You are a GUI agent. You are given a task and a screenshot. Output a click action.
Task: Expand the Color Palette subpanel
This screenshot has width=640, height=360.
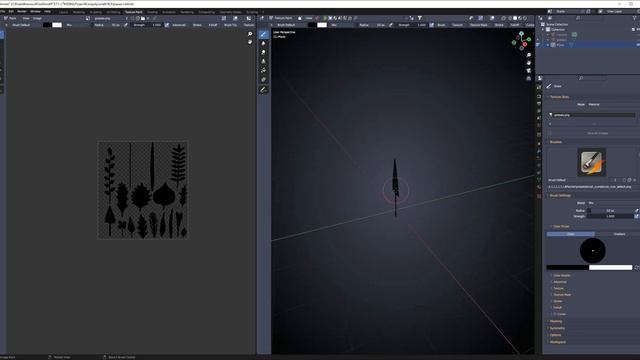point(561,276)
